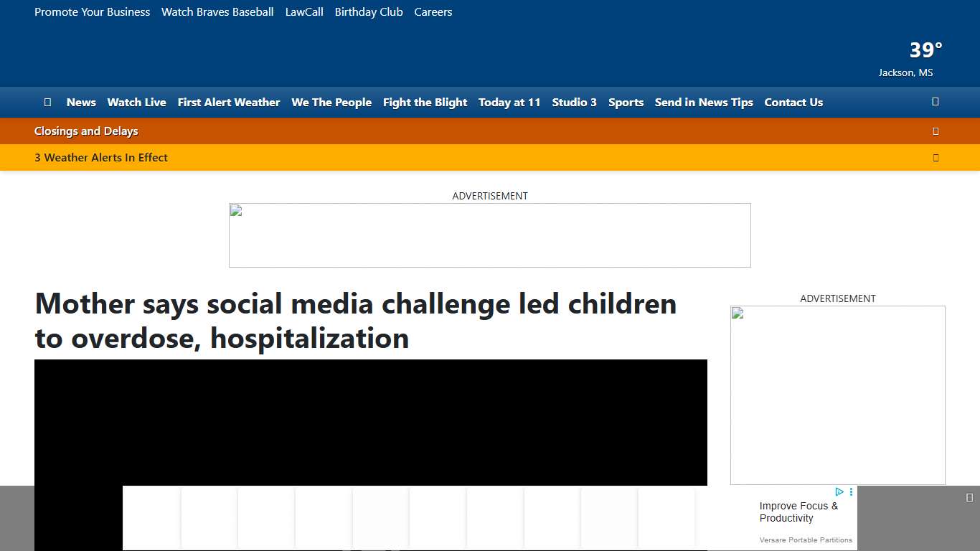Screen dimensions: 980x551
Task: Open the search icon in the navbar
Action: click(x=935, y=102)
